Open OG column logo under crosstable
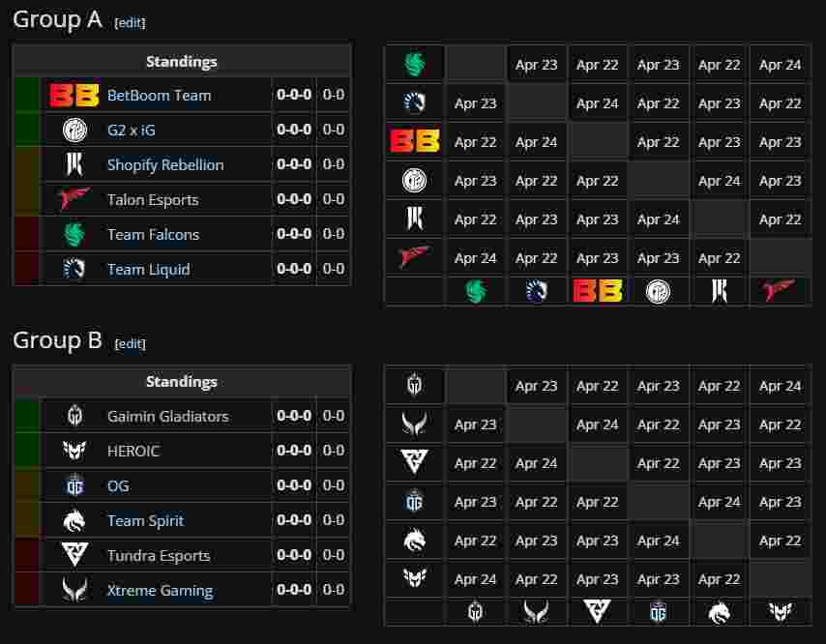 [658, 612]
